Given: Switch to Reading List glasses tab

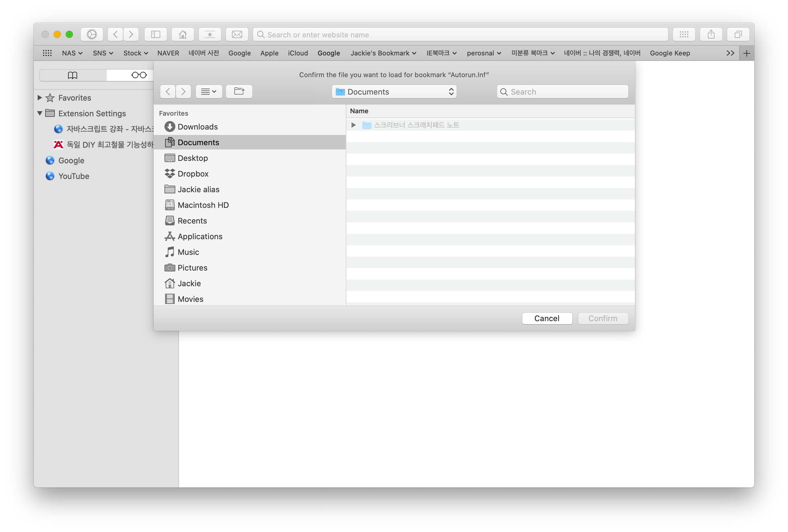Looking at the screenshot, I should 139,75.
